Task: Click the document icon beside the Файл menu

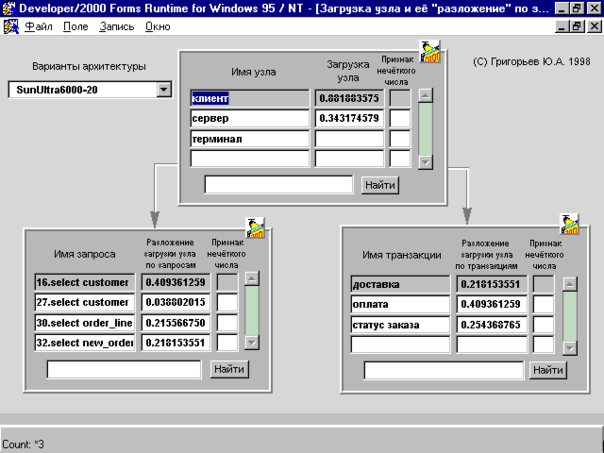Action: click(x=11, y=27)
